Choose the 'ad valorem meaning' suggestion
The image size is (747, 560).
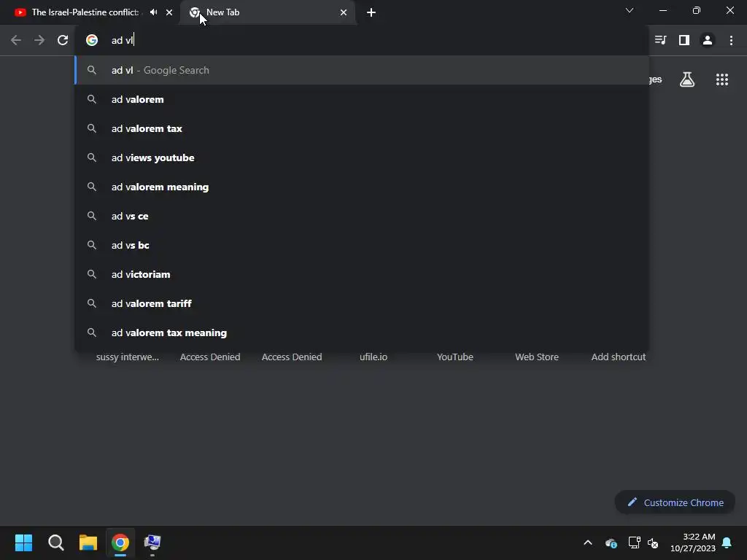pos(362,187)
